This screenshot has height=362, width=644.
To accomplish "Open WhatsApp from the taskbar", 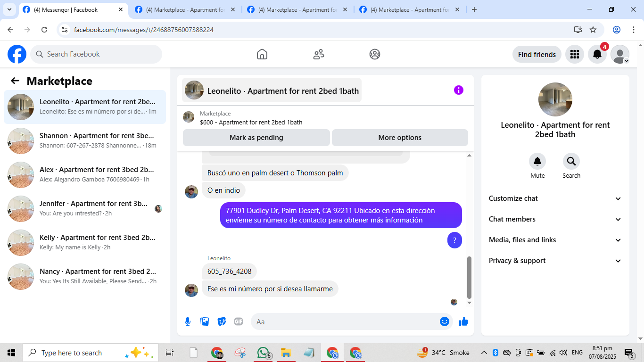I will coord(263,353).
